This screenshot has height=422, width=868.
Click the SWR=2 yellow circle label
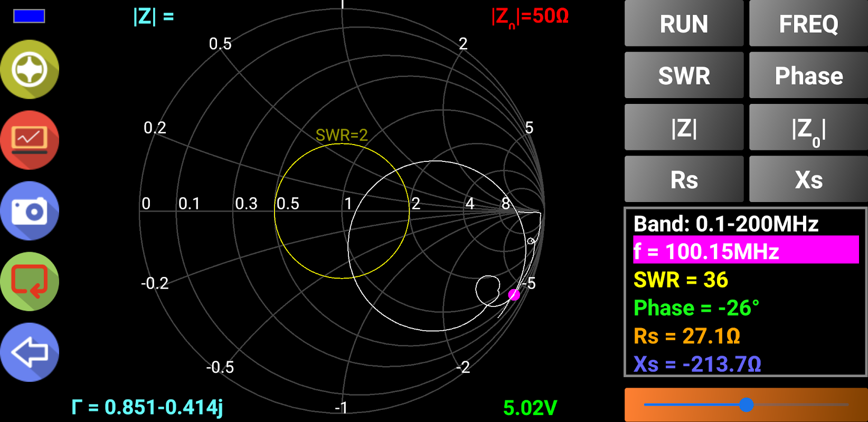click(342, 135)
